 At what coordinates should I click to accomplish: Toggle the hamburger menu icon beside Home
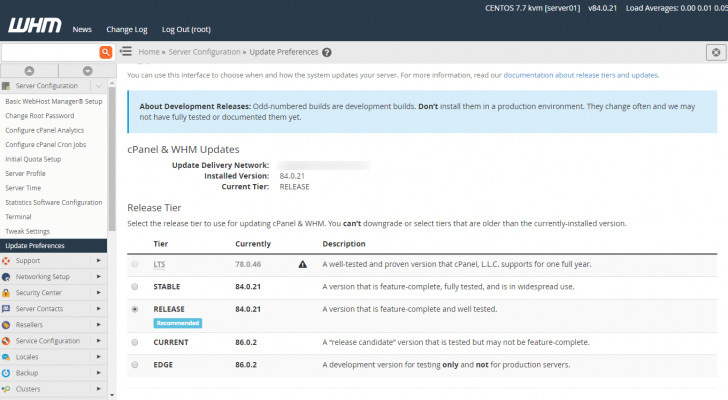126,51
